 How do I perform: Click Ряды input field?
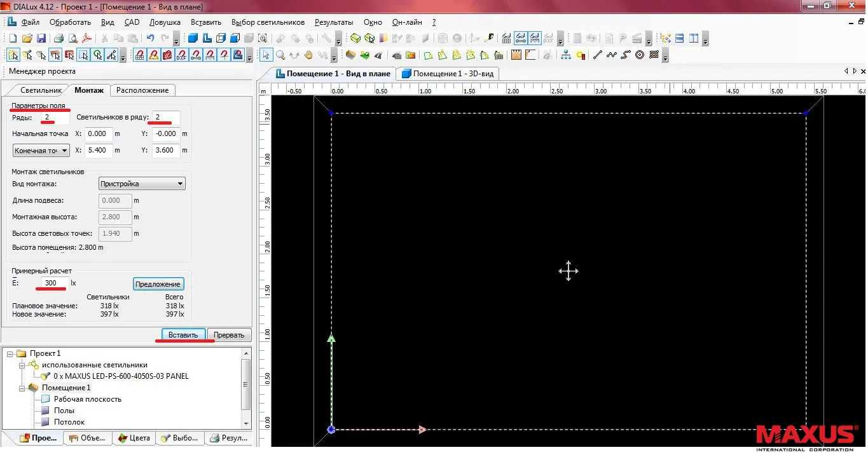55,118
